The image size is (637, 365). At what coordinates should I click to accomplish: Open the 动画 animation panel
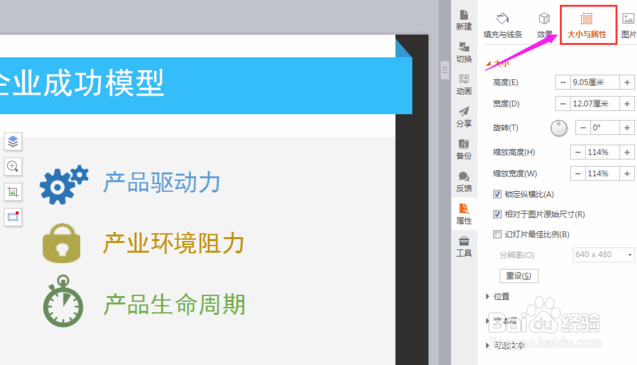464,85
